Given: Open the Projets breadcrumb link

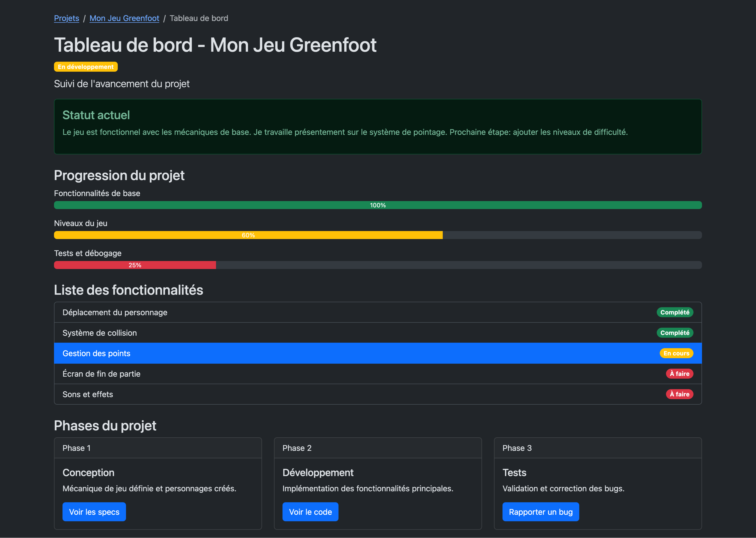Looking at the screenshot, I should pos(66,18).
